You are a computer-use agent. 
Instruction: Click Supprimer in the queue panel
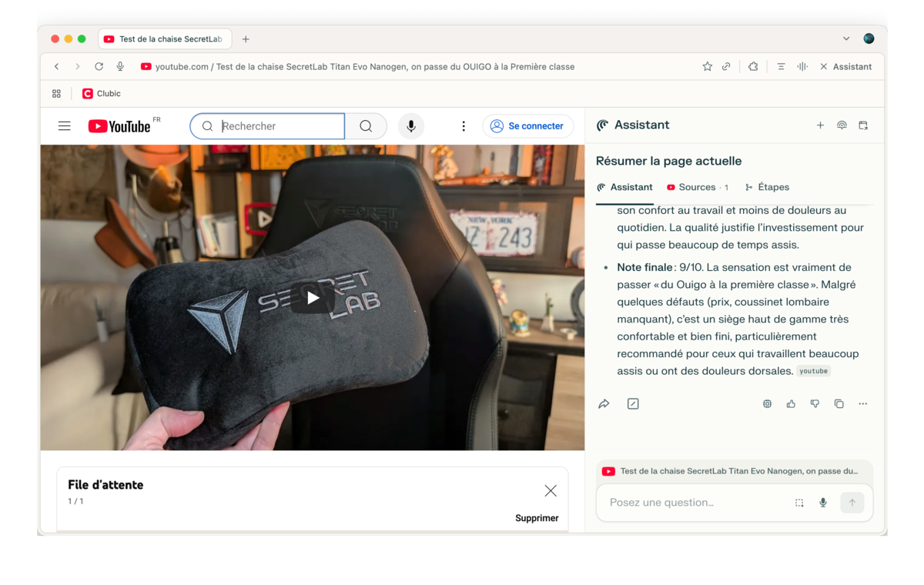(537, 518)
